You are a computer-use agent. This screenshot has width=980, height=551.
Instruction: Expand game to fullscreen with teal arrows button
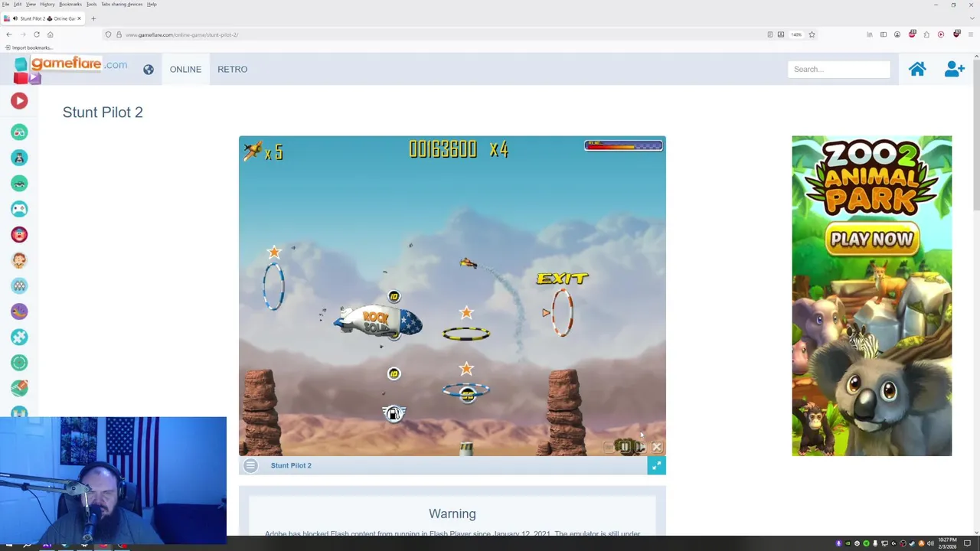coord(656,465)
